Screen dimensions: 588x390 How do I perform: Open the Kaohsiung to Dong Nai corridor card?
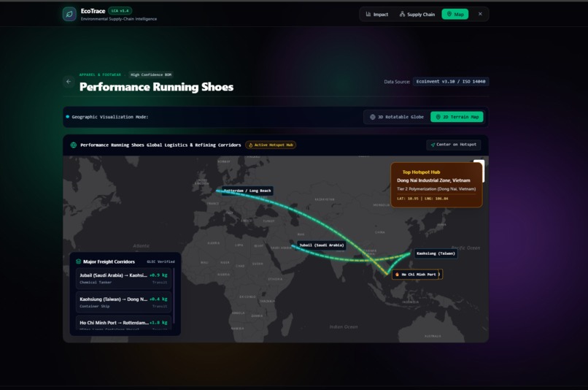(x=123, y=302)
